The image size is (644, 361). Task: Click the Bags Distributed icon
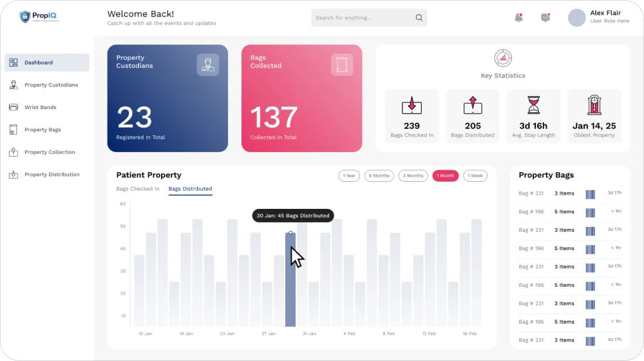tap(473, 105)
